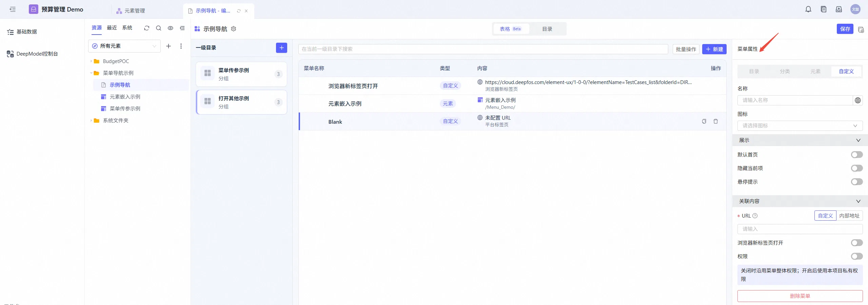
Task: Expand the 系统文件夹 folder
Action: (x=91, y=121)
